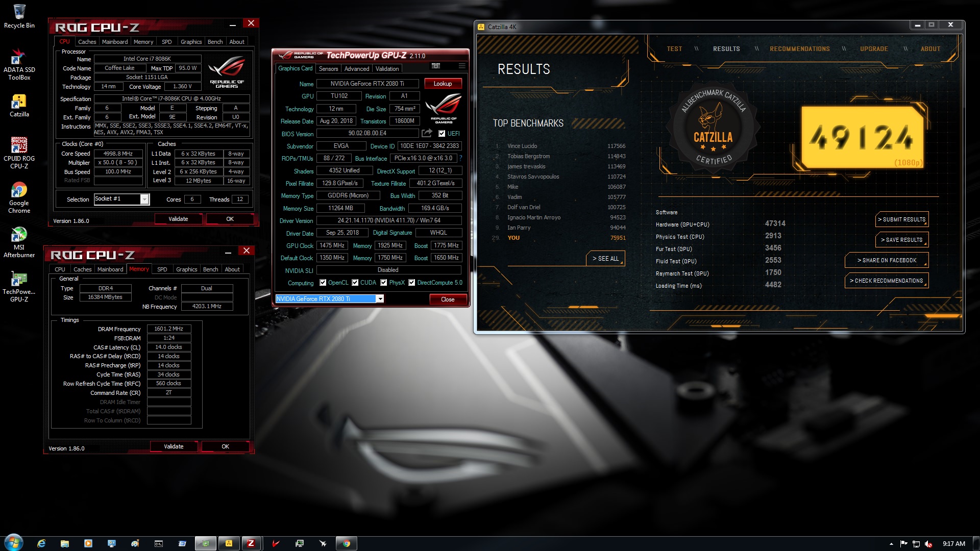Open Mainboard tab in top CPU-Z
980x551 pixels.
[115, 42]
